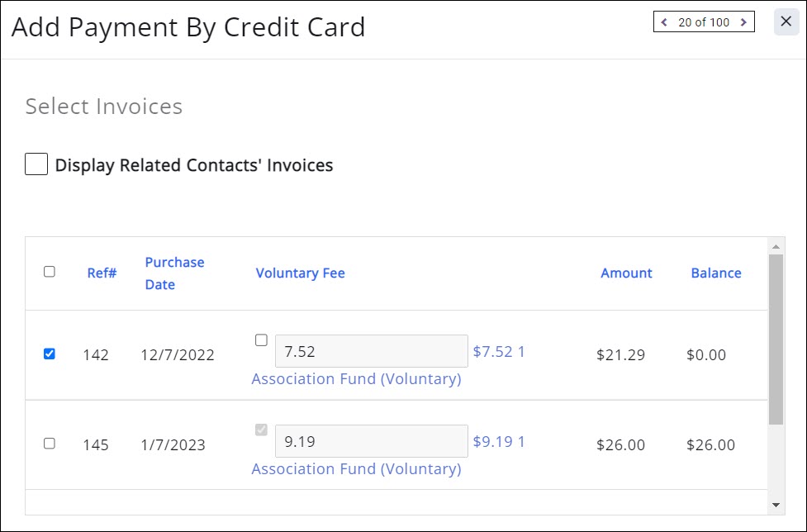Screen dimensions: 807x532
Task: Uncheck invoice 142 row checkbox
Action: [50, 354]
